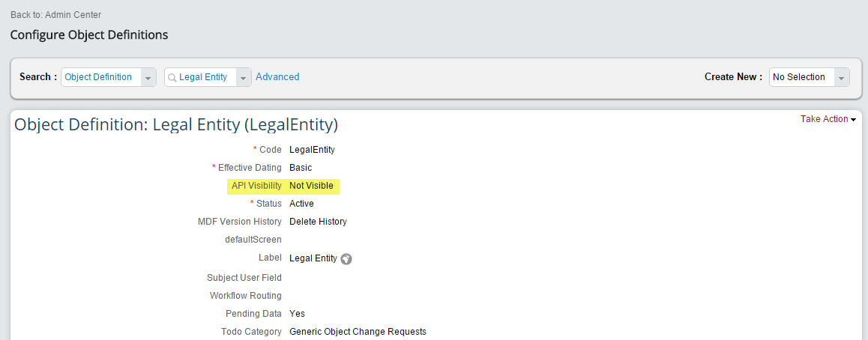
Task: Select the Code value LegalEntity
Action: click(x=313, y=150)
